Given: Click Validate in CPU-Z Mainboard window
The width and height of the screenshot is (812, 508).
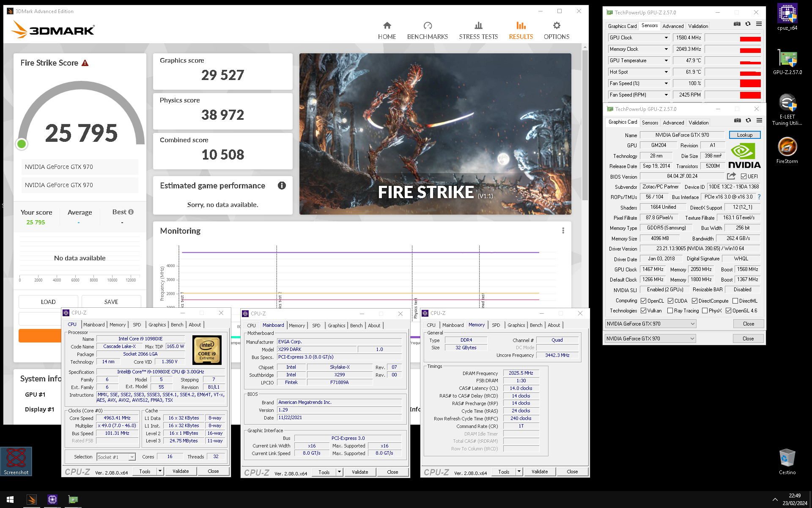Looking at the screenshot, I should [360, 472].
